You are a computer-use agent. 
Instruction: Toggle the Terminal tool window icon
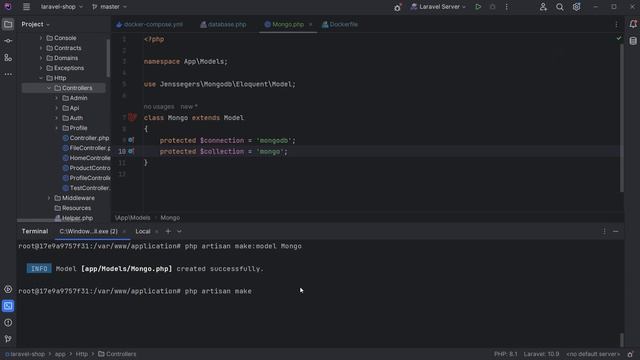tap(8, 306)
